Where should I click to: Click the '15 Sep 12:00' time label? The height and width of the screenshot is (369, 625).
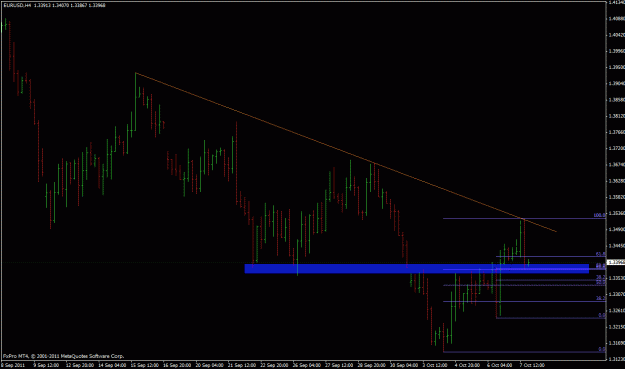click(x=145, y=365)
